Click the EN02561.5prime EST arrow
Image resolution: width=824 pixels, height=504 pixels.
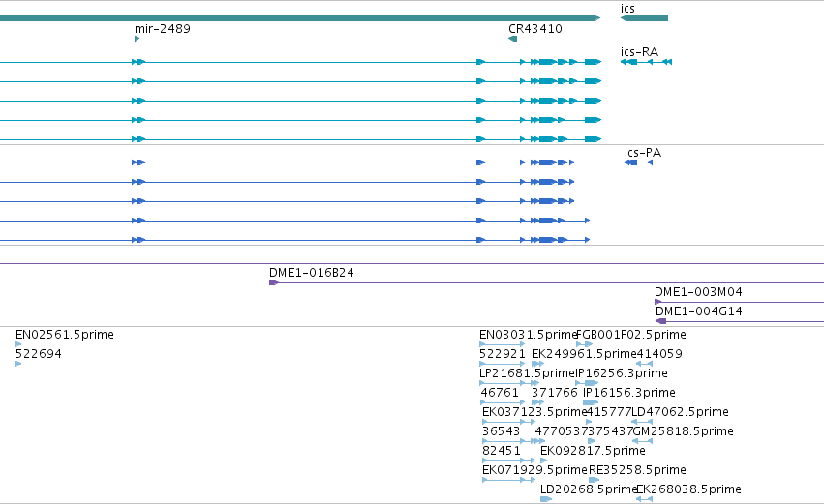[18, 344]
